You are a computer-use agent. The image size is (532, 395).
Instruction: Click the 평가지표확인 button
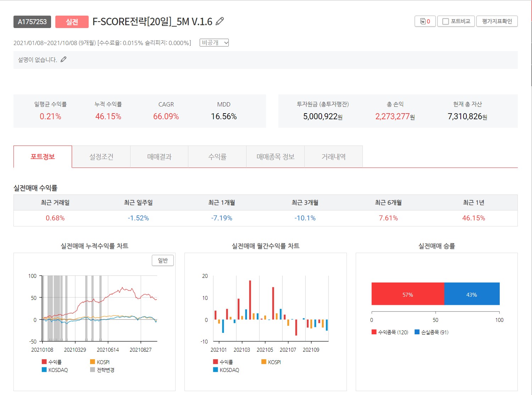tap(497, 21)
